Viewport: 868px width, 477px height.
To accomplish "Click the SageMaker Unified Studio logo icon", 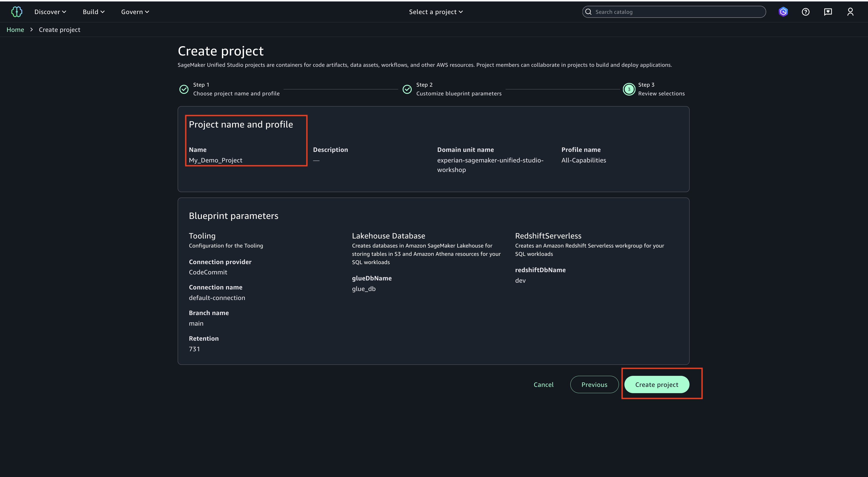I will pos(17,12).
